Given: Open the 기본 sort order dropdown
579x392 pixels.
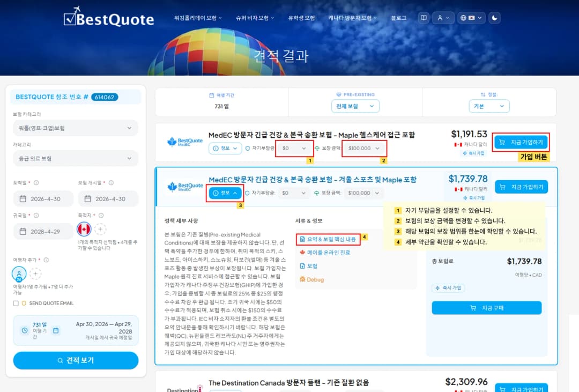Looking at the screenshot, I should click(489, 106).
